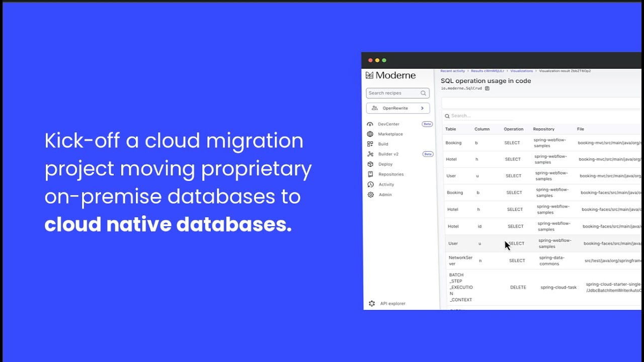Viewport: 644px width, 362px height.
Task: Sort by the Repository column header
Action: click(x=544, y=129)
